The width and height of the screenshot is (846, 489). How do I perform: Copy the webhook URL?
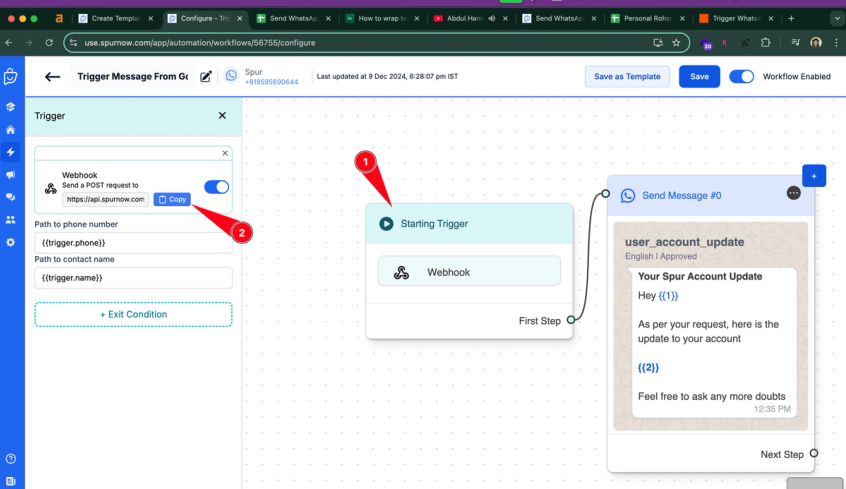pyautogui.click(x=172, y=199)
